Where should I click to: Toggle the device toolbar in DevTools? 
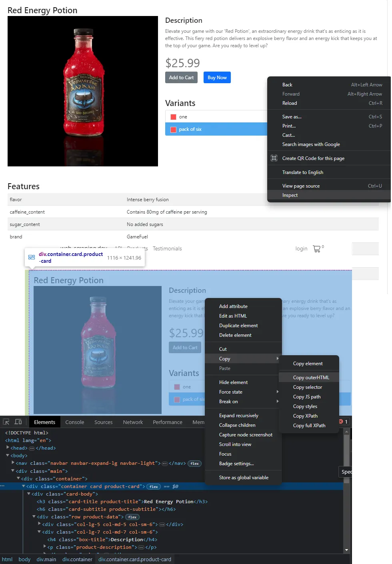18,422
